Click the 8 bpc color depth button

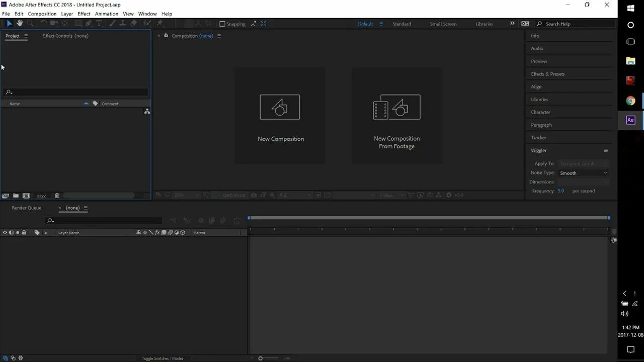click(42, 196)
